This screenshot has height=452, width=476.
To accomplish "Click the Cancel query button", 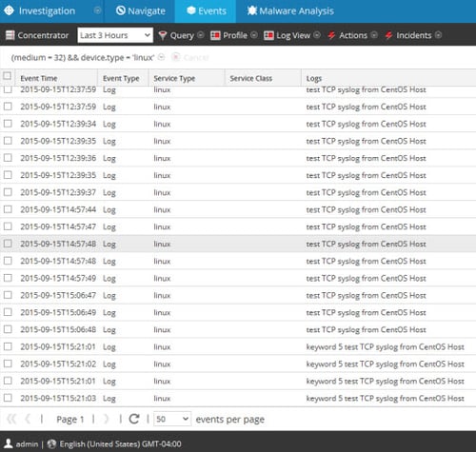I will (190, 57).
